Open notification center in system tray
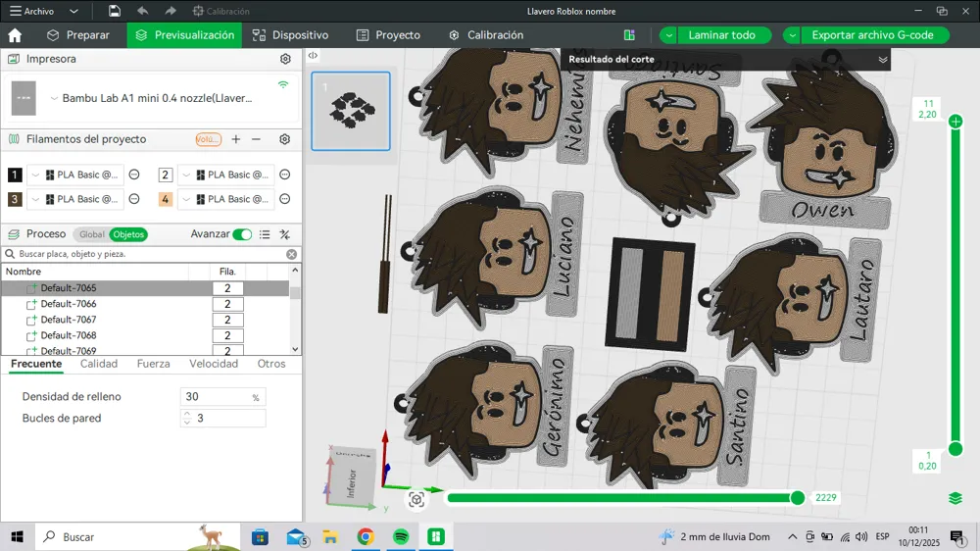Viewport: 980px width, 551px height. click(x=956, y=536)
